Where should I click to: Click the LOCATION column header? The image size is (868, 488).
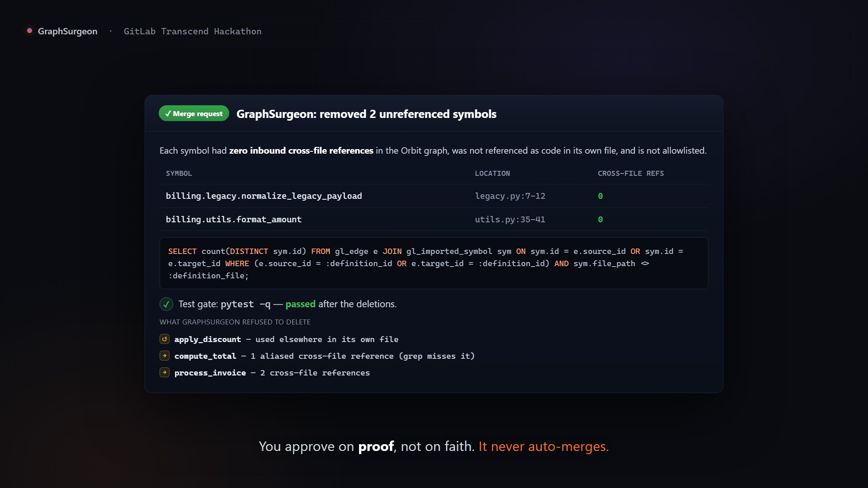point(492,174)
